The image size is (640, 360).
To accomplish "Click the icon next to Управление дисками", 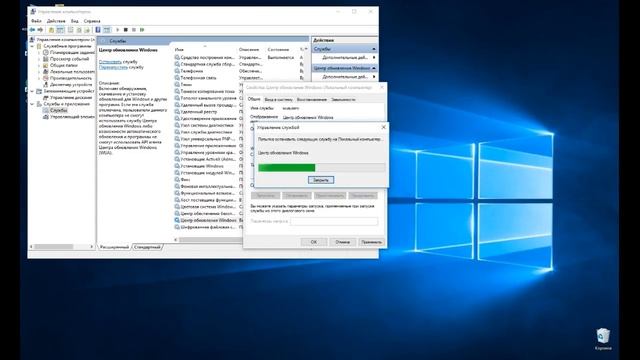I will tap(46, 98).
